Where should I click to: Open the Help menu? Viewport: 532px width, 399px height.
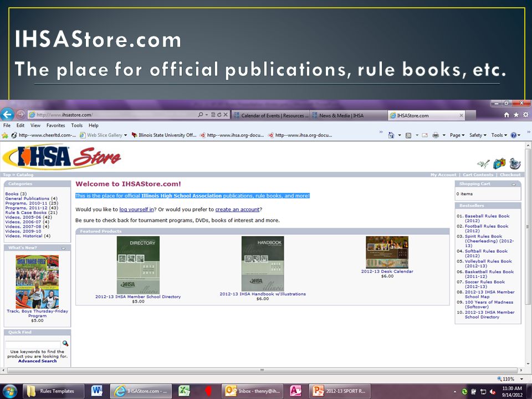click(93, 125)
